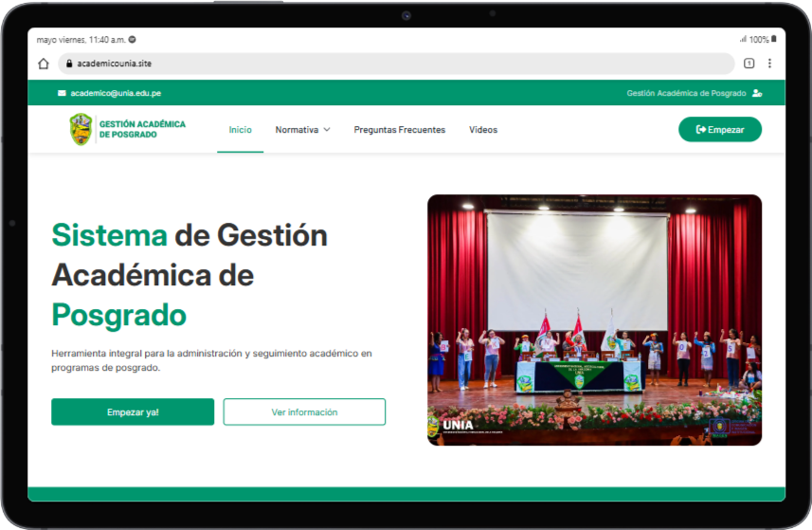812x530 pixels.
Task: Select the Inicio navigation tab
Action: [240, 130]
